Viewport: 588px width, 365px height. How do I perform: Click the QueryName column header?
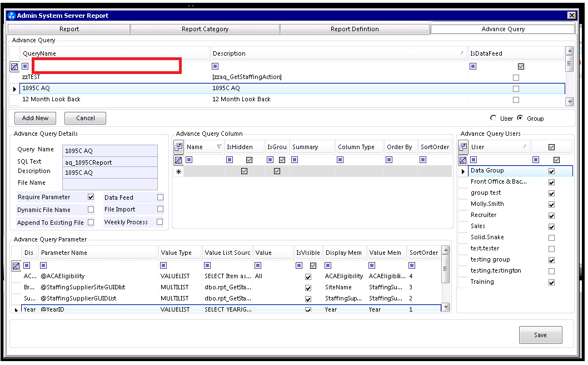[114, 53]
